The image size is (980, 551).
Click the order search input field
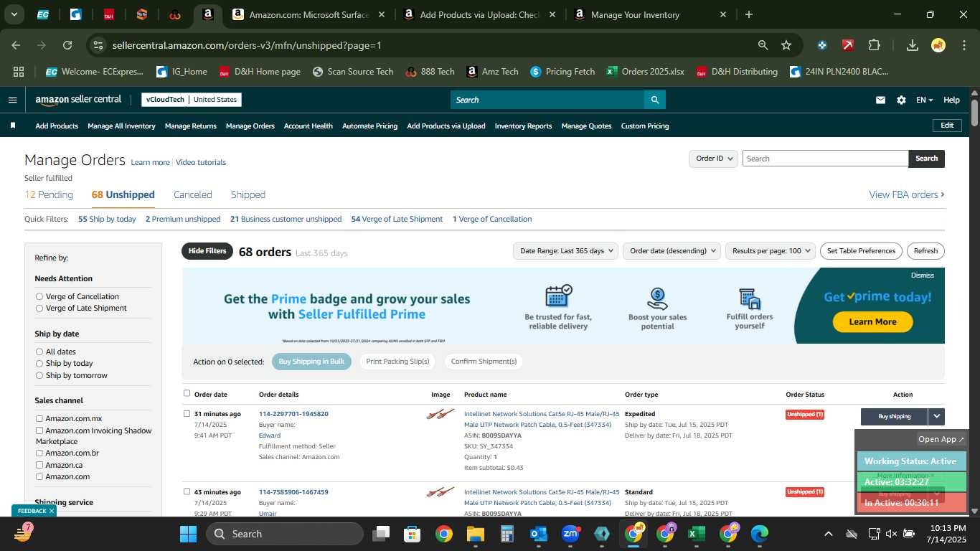825,159
